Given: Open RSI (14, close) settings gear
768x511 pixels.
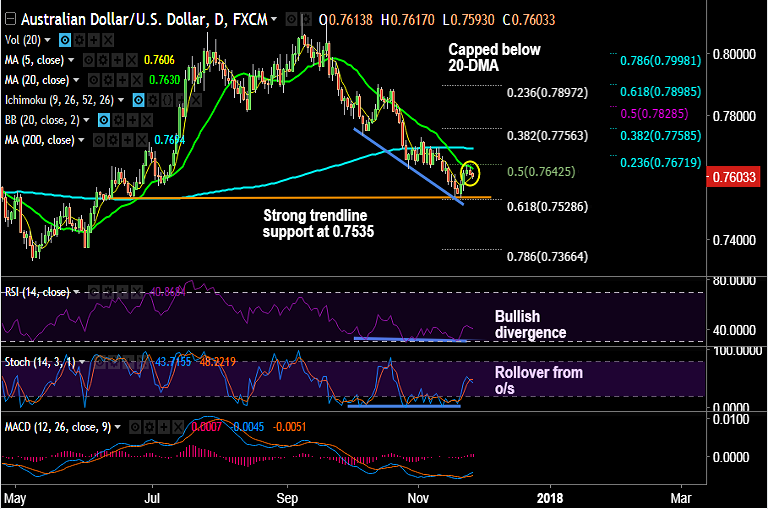Looking at the screenshot, I should 109,292.
